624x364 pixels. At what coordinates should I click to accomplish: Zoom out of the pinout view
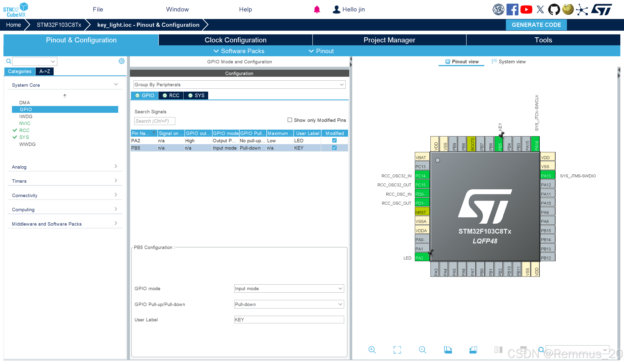pos(422,350)
